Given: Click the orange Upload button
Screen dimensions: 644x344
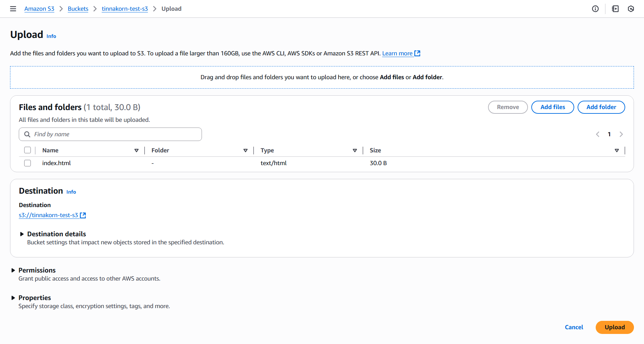Looking at the screenshot, I should click(x=614, y=327).
